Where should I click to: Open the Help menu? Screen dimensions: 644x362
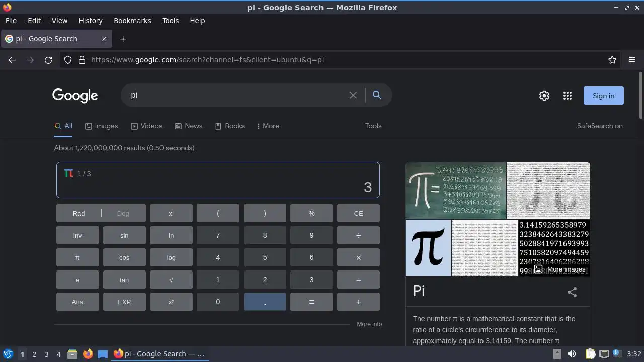coord(197,21)
